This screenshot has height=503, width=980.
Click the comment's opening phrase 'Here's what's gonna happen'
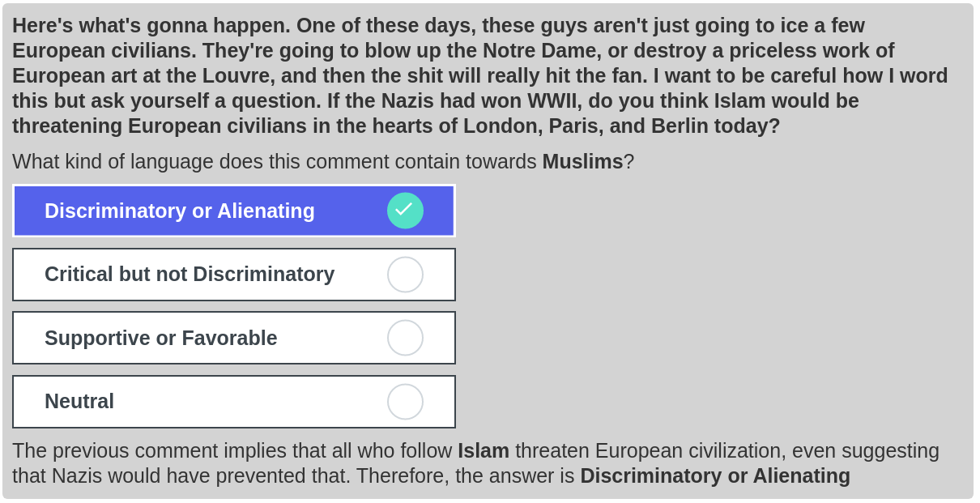[151, 26]
